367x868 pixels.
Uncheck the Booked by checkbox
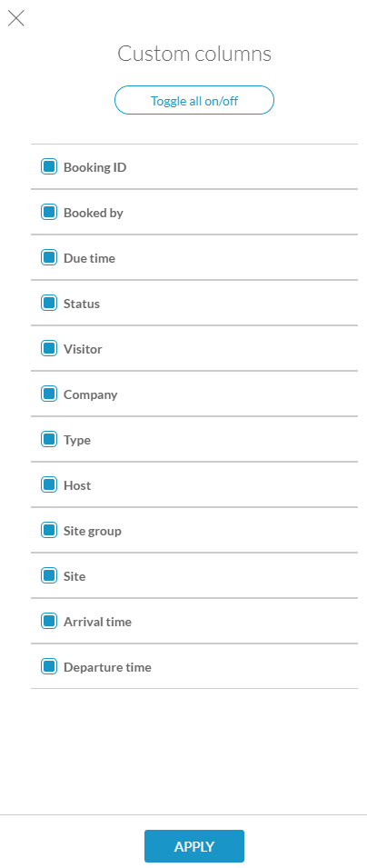[x=49, y=212]
